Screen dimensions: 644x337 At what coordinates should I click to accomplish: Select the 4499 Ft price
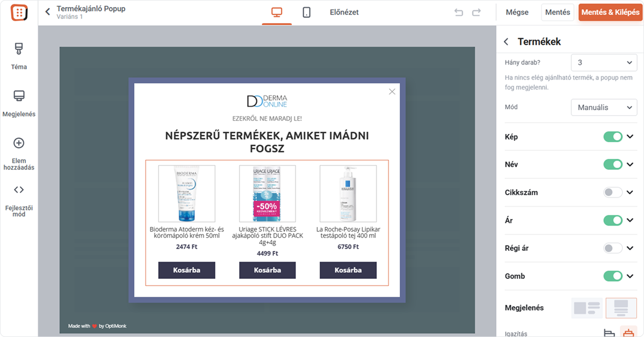click(267, 254)
